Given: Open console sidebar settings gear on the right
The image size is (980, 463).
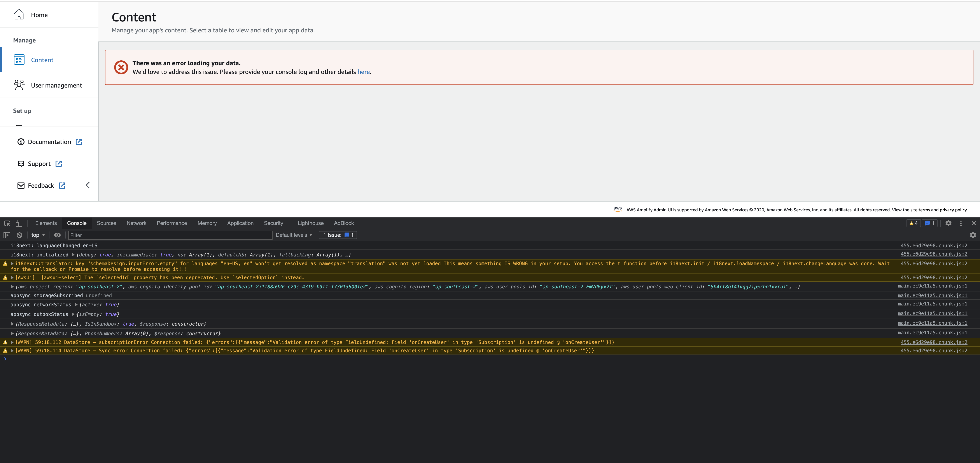Looking at the screenshot, I should coord(973,235).
